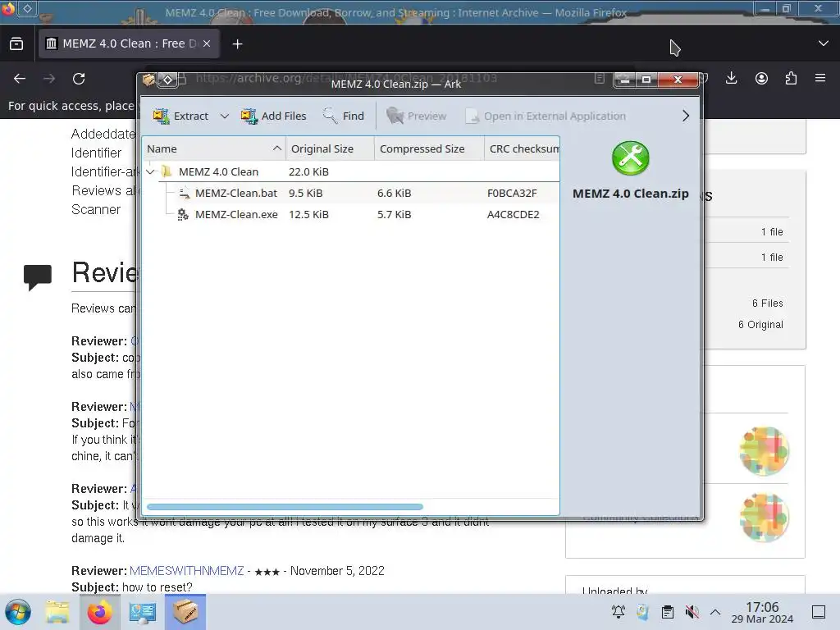Click the A4C8CDE2 checksum cell
Screen dimensions: 840x630
[x=514, y=214]
